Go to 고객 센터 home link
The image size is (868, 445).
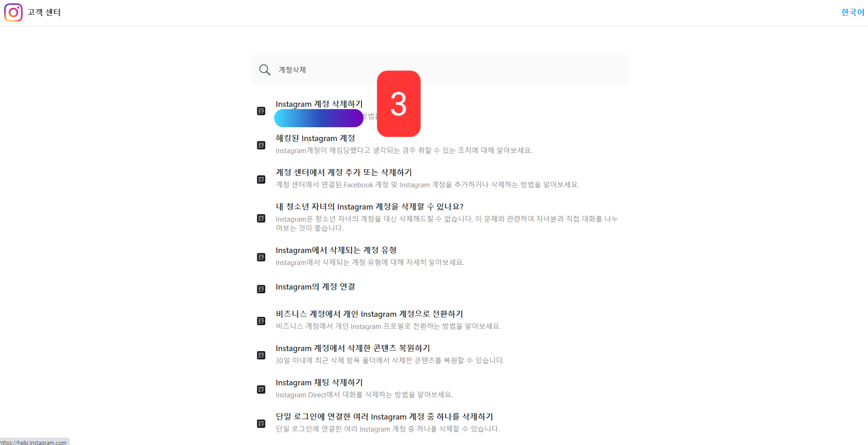point(44,12)
